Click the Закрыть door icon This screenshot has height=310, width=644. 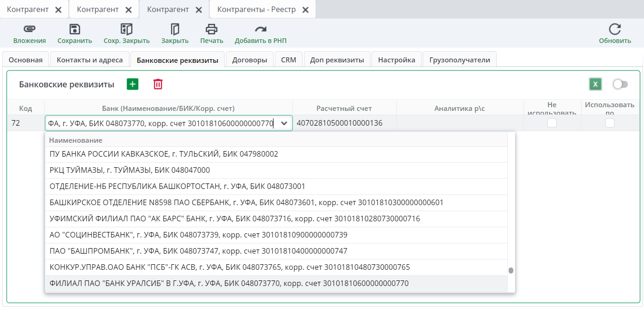pos(175,30)
